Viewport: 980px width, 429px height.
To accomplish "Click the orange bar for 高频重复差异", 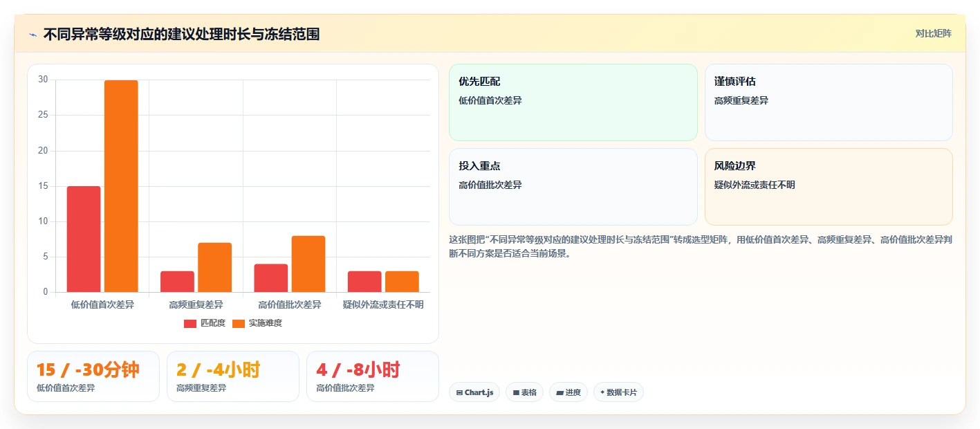I will coord(214,267).
